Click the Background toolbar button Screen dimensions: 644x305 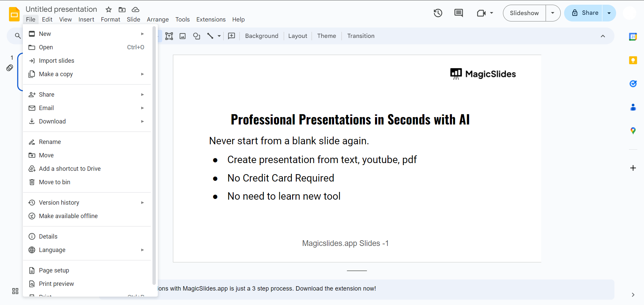coord(262,36)
